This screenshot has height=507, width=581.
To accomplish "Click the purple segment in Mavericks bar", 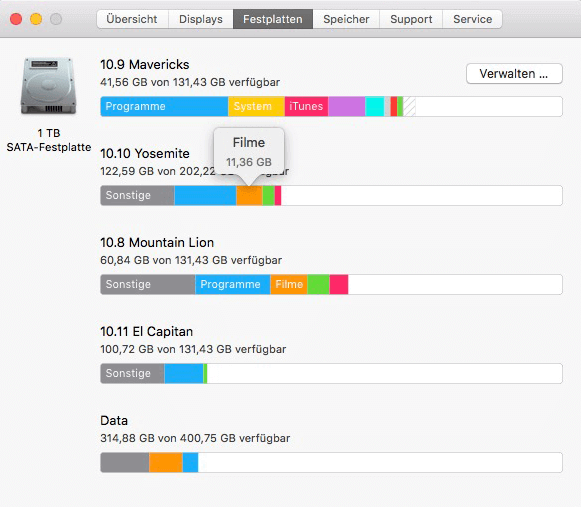I will [346, 106].
